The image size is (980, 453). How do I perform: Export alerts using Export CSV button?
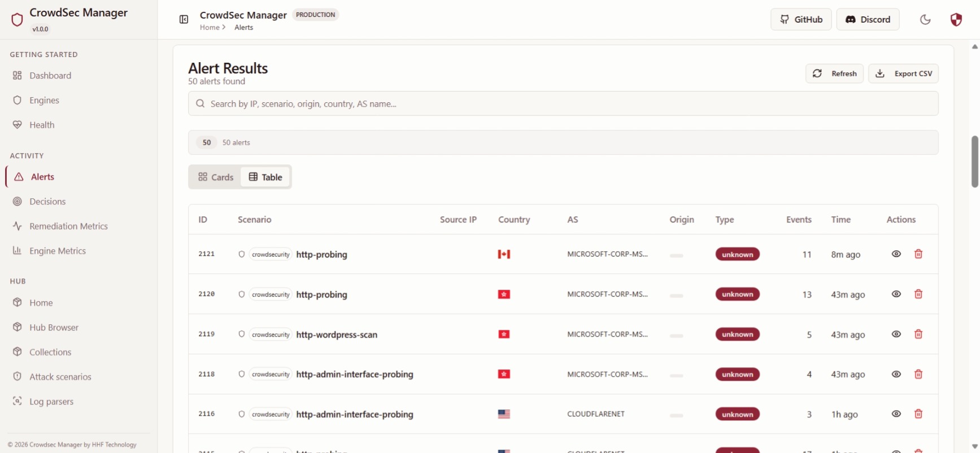click(903, 73)
